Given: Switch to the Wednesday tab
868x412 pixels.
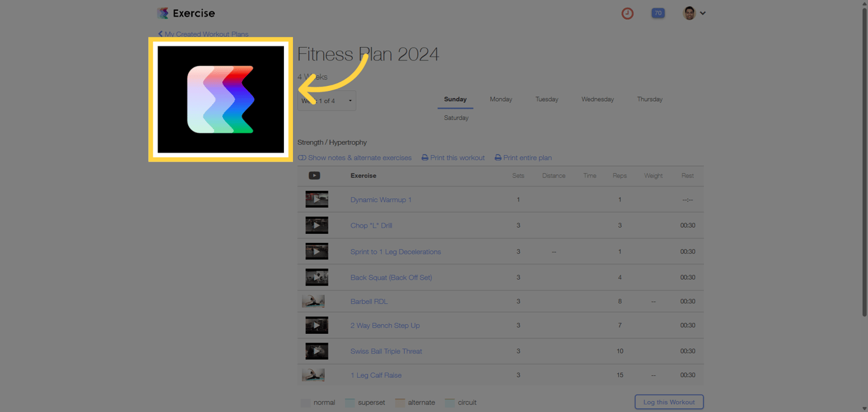Looking at the screenshot, I should [597, 99].
